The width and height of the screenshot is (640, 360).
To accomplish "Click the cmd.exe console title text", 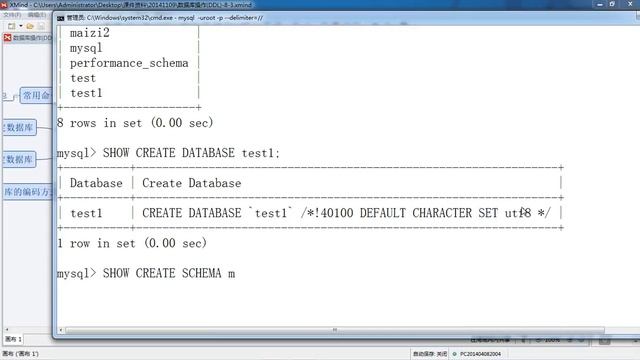I will tap(165, 18).
